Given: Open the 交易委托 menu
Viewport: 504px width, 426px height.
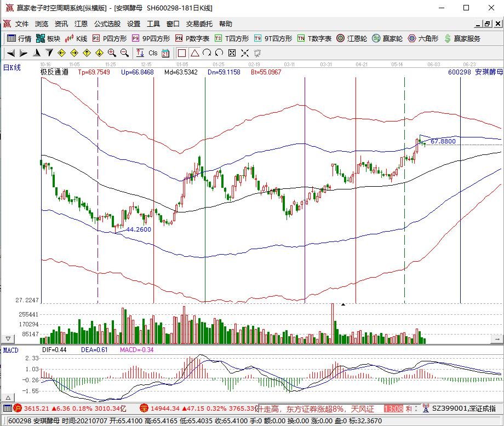Looking at the screenshot, I should click(199, 24).
